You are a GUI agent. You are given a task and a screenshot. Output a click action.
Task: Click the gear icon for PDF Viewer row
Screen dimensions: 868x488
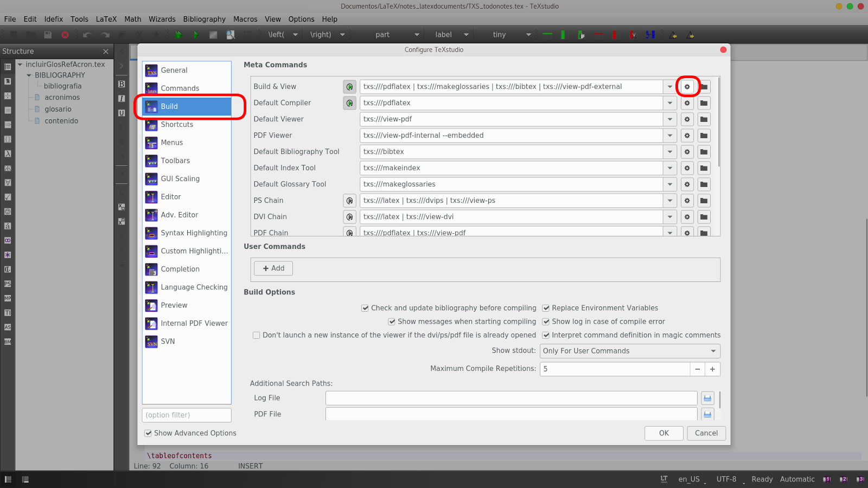pyautogui.click(x=687, y=136)
